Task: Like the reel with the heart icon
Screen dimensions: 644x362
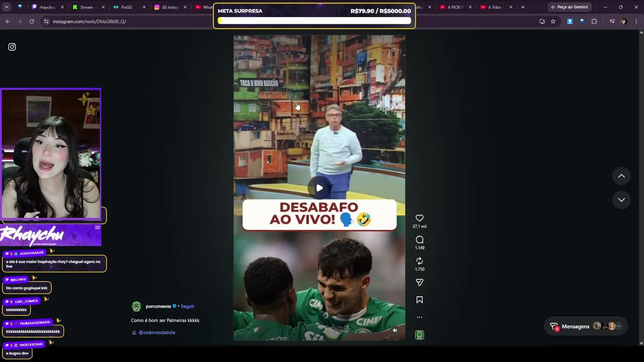Action: (420, 218)
